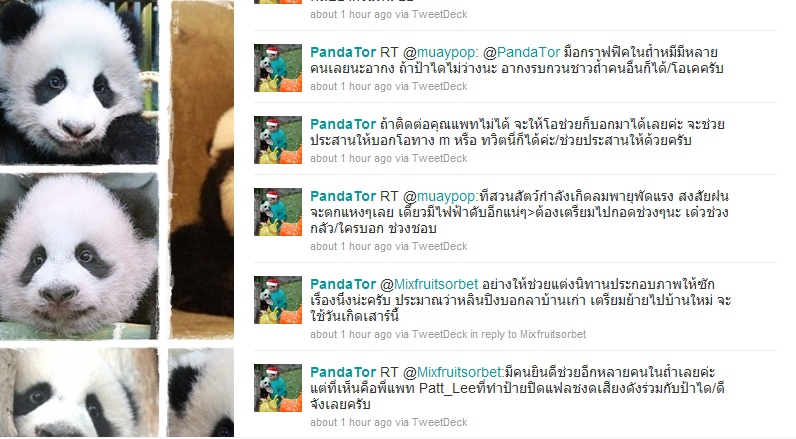The height and width of the screenshot is (439, 796).
Task: Open the top 'about 1 hour ago' timestamp
Action: click(351, 14)
